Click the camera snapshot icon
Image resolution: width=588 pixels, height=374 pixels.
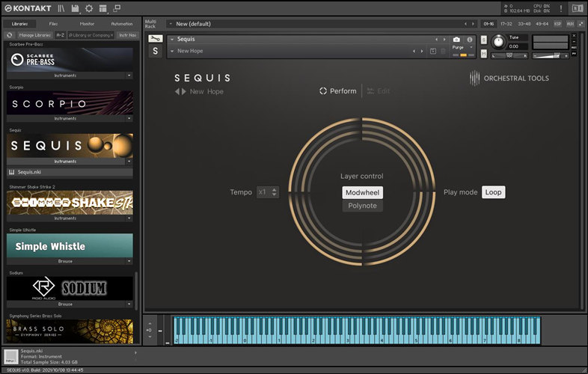click(x=456, y=39)
